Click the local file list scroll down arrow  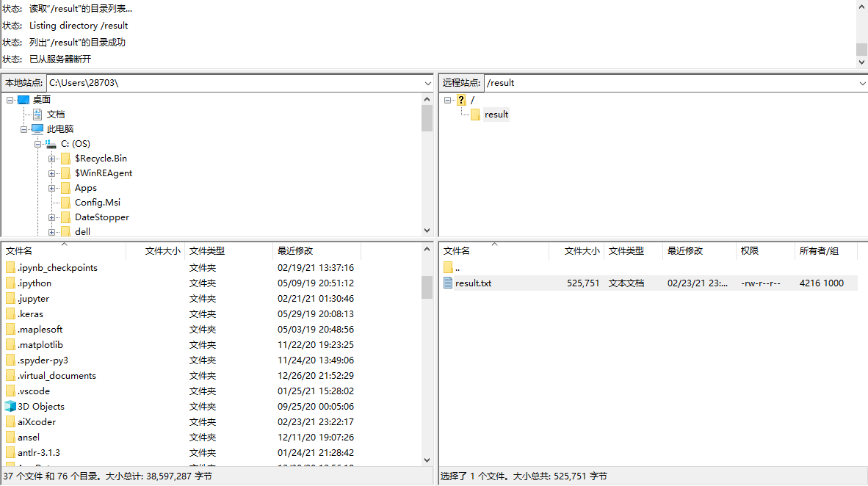pos(427,460)
